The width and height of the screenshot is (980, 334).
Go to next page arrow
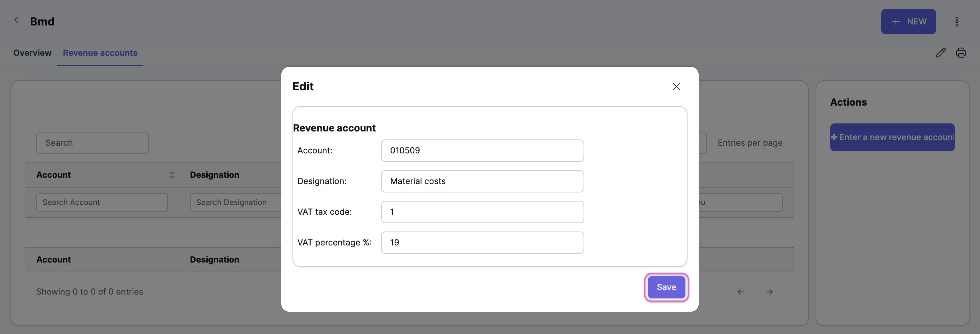(769, 292)
